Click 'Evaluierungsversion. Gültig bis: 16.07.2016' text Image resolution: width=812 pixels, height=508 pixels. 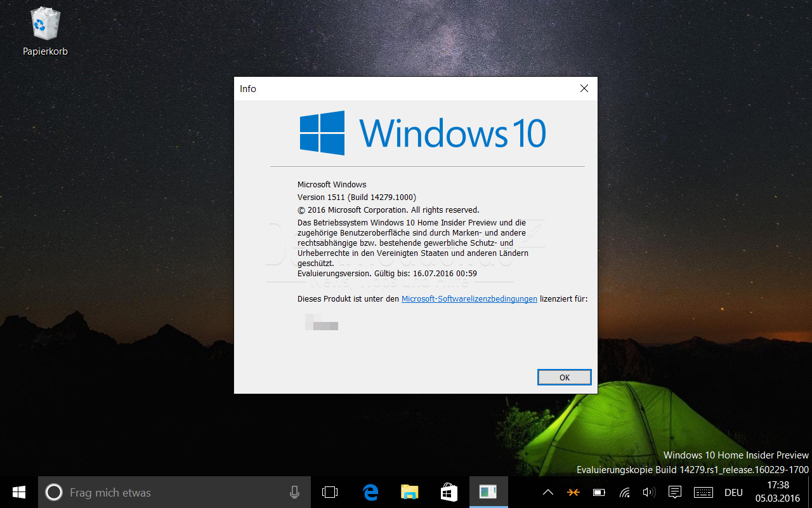coord(387,273)
